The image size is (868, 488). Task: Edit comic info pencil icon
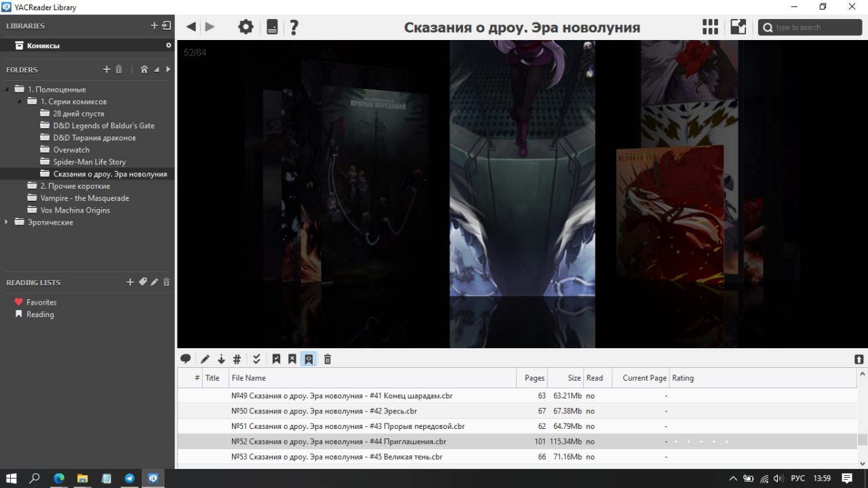205,359
